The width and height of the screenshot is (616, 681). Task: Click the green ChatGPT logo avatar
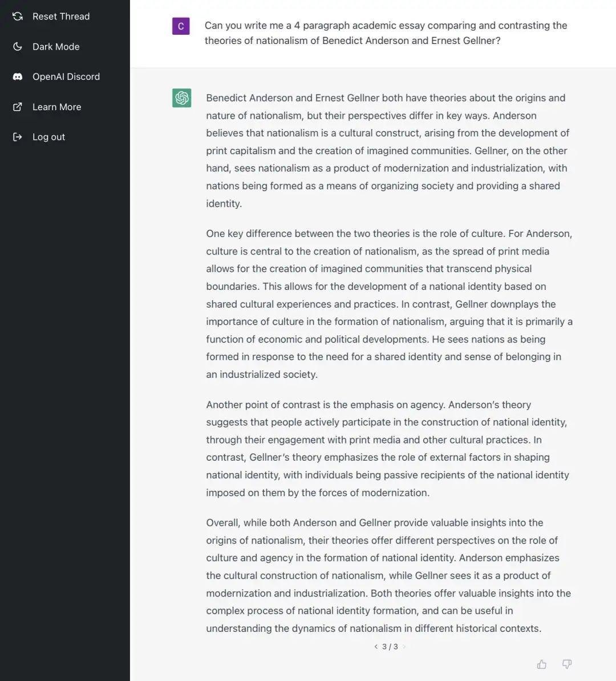click(x=182, y=98)
